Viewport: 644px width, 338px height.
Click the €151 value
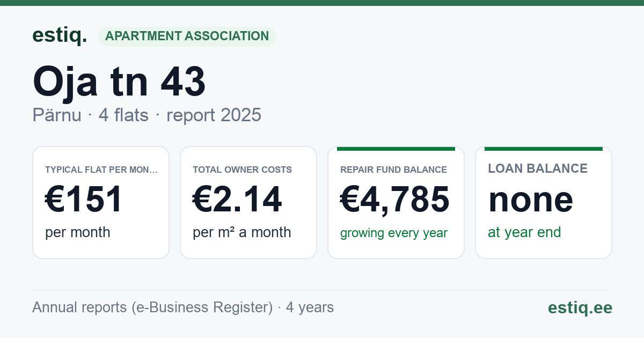click(x=84, y=199)
